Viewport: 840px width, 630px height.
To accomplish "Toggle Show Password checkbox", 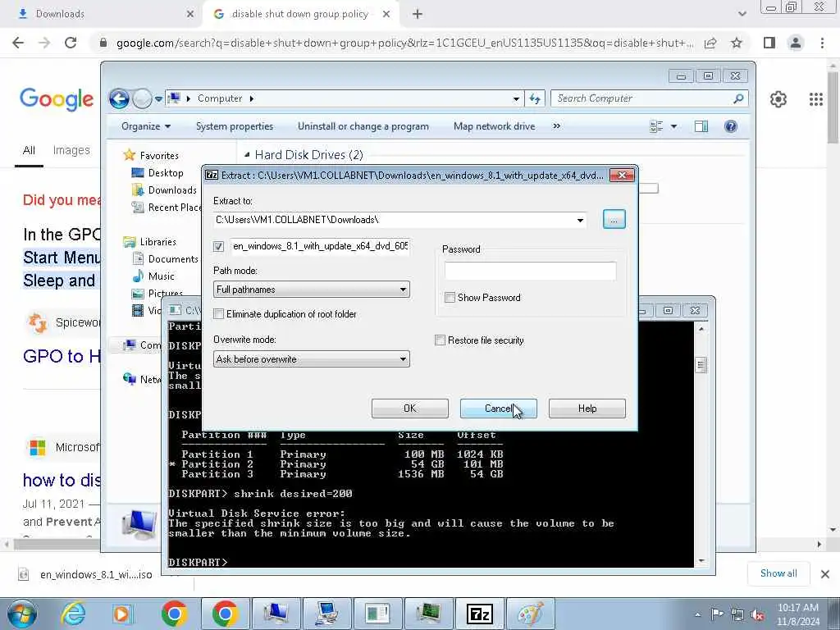I will point(450,297).
